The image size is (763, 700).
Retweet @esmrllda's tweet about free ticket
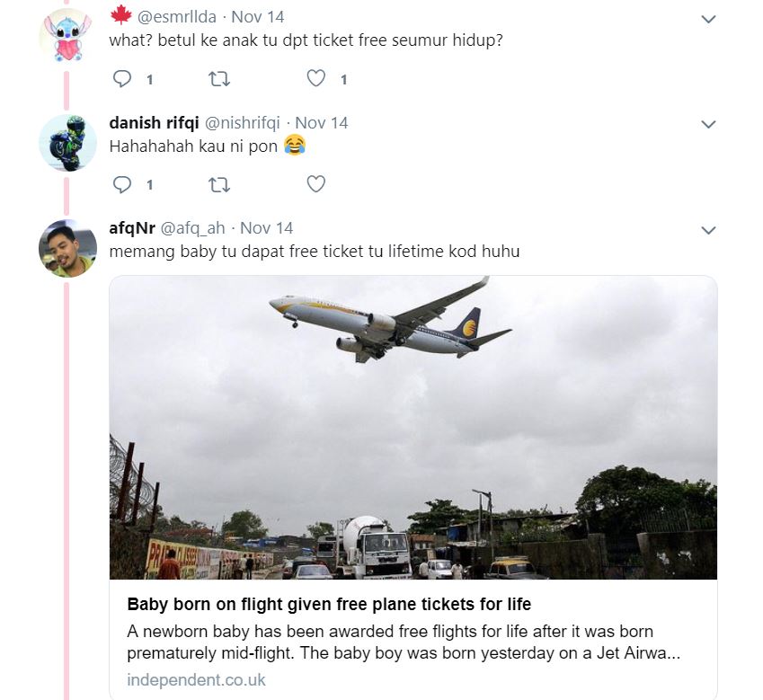(218, 79)
